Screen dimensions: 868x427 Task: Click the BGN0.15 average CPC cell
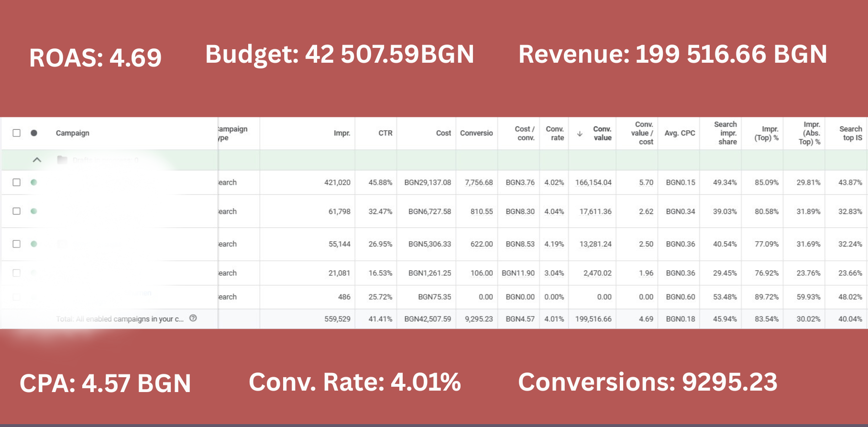pyautogui.click(x=681, y=182)
